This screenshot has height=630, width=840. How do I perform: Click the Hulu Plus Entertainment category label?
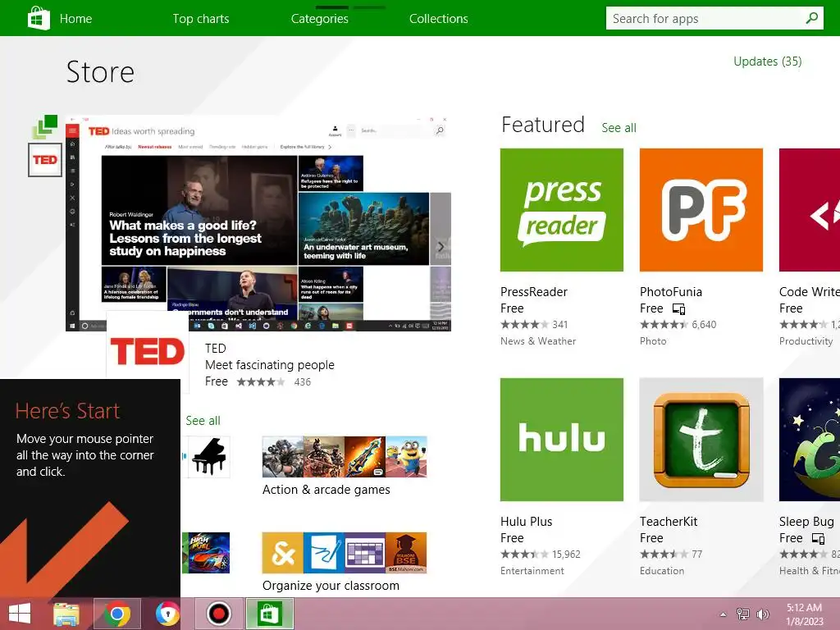[x=532, y=571]
